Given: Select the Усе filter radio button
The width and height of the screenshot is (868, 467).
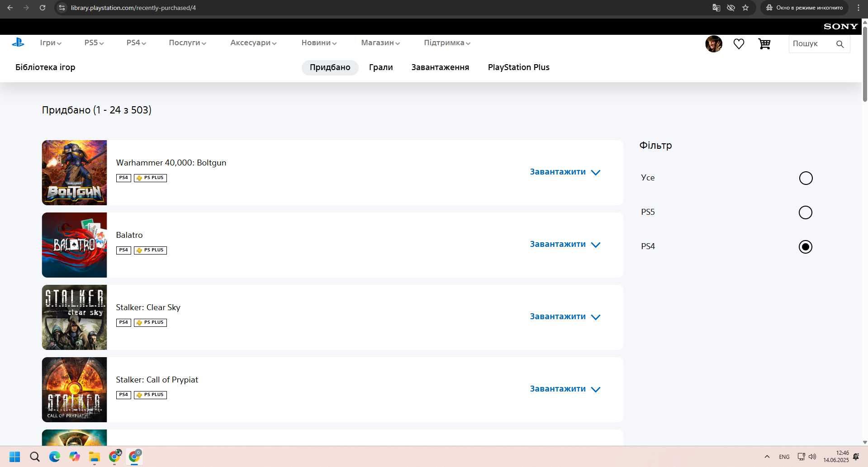Looking at the screenshot, I should click(806, 178).
